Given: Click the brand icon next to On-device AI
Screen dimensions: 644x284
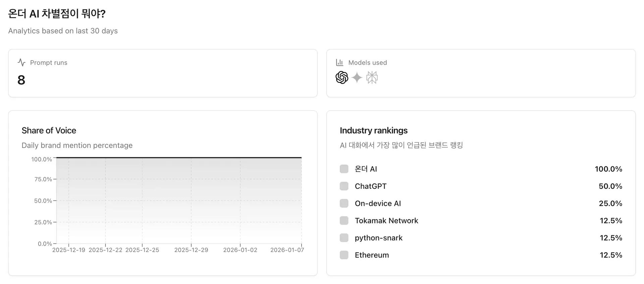Looking at the screenshot, I should point(344,203).
